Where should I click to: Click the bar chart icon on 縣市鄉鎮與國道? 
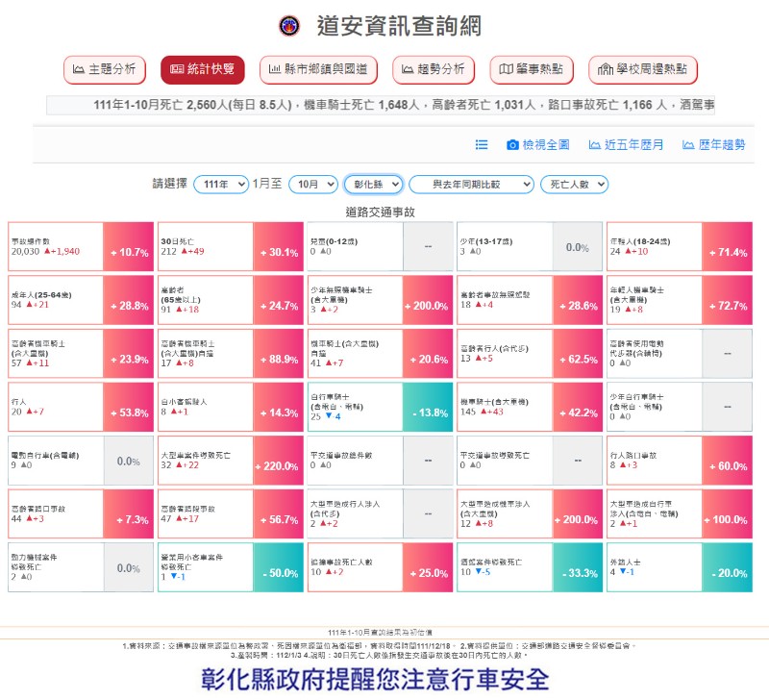coord(276,69)
